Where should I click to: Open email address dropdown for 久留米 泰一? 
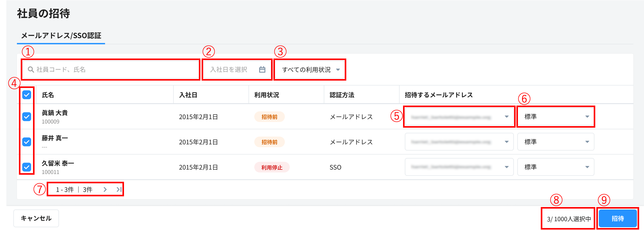459,167
